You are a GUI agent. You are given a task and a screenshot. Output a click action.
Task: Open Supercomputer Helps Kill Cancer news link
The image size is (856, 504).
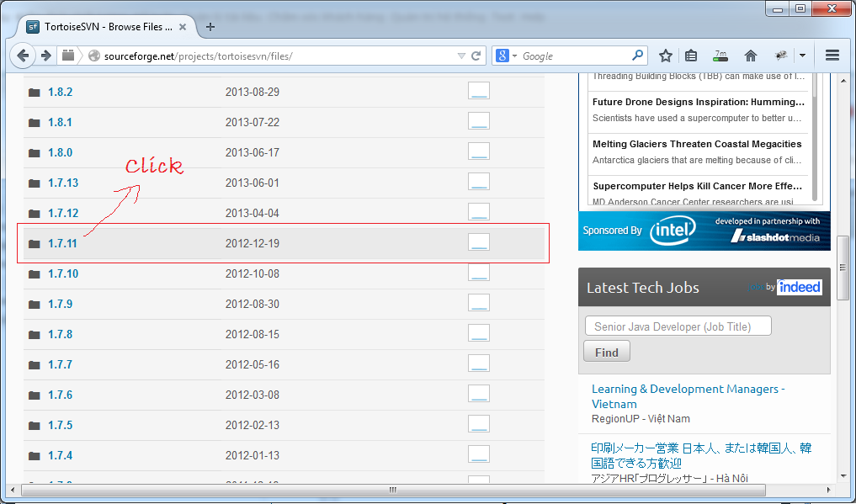coord(698,186)
